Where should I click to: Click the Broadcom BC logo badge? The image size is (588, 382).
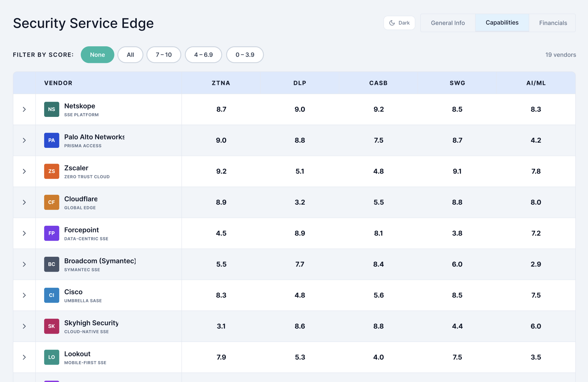pyautogui.click(x=51, y=264)
